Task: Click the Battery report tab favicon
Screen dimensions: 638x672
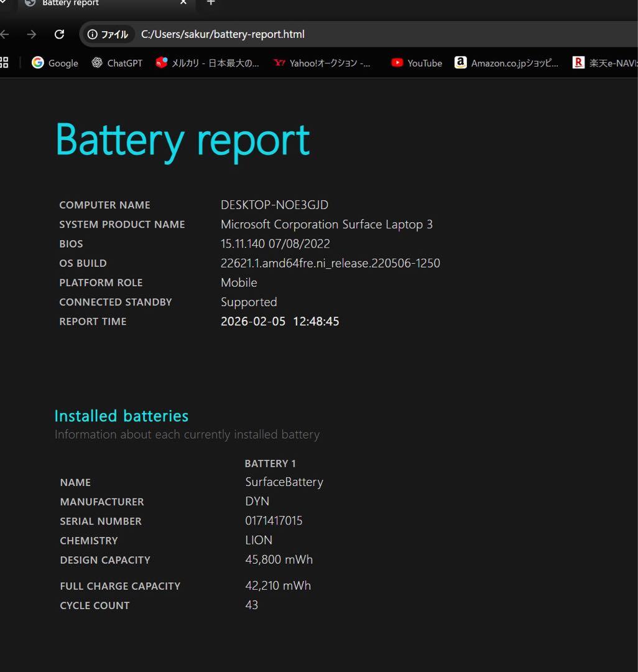Action: 29,4
